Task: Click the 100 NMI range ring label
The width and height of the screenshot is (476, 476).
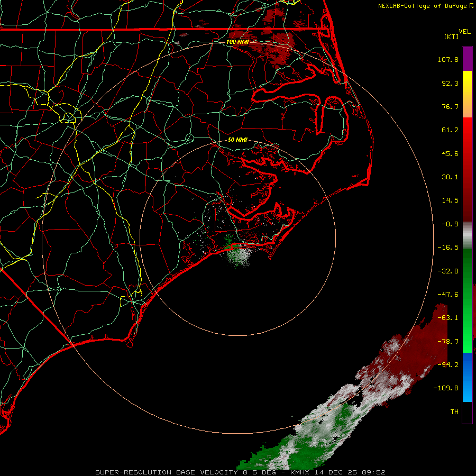Action: pos(237,42)
